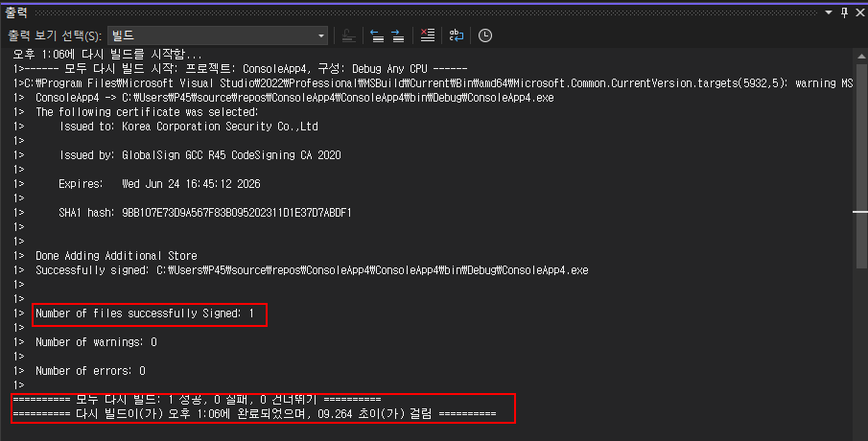Click the 모두 다시 빌드 summary line

[197, 399]
